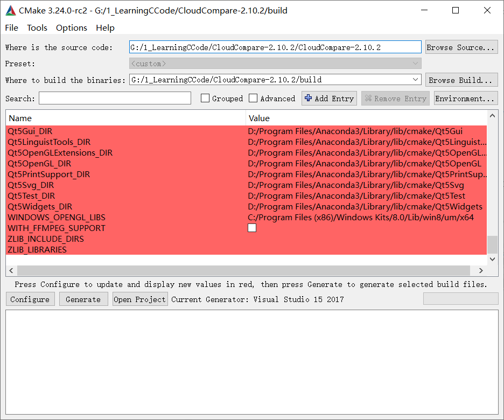The width and height of the screenshot is (504, 420).
Task: Click the horizontal scrollbar right arrow
Action: 481,270
